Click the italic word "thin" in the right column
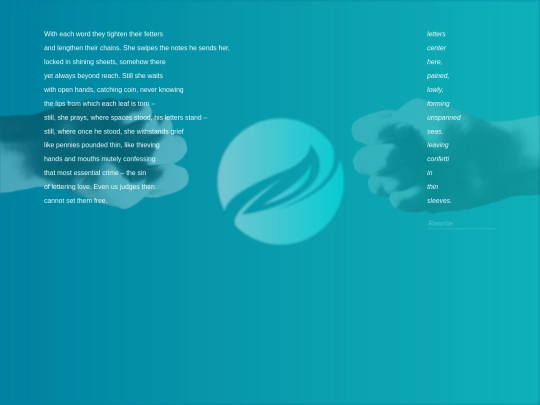The height and width of the screenshot is (405, 540). tap(432, 187)
